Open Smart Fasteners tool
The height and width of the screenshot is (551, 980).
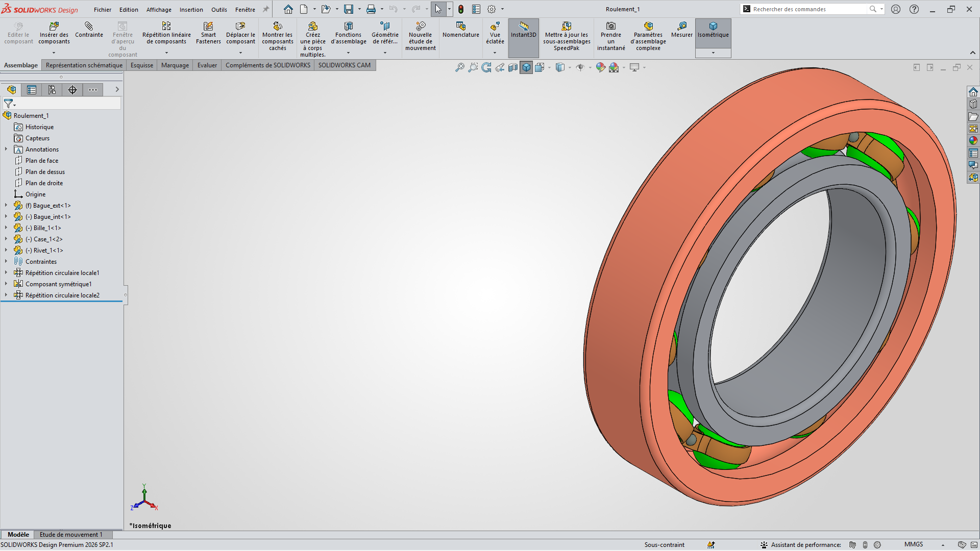coord(208,33)
